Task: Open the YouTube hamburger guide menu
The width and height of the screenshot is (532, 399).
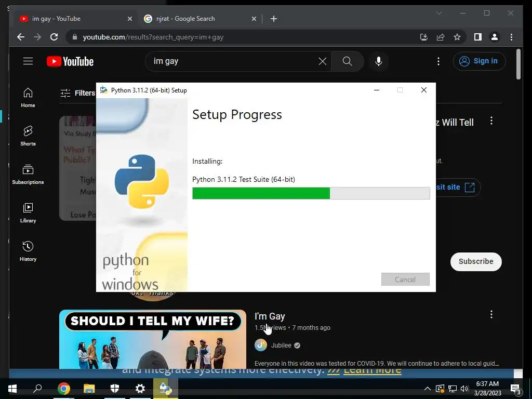Action: [28, 61]
